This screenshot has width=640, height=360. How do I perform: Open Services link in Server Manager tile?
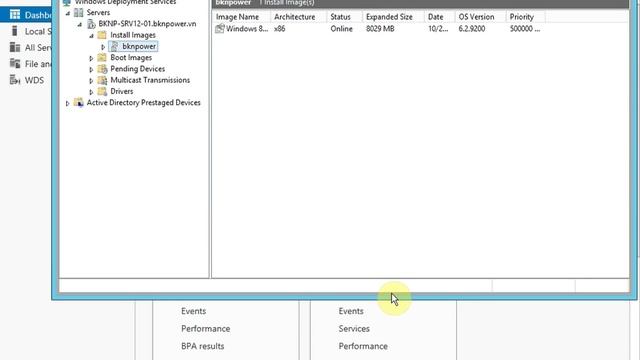pyautogui.click(x=354, y=329)
